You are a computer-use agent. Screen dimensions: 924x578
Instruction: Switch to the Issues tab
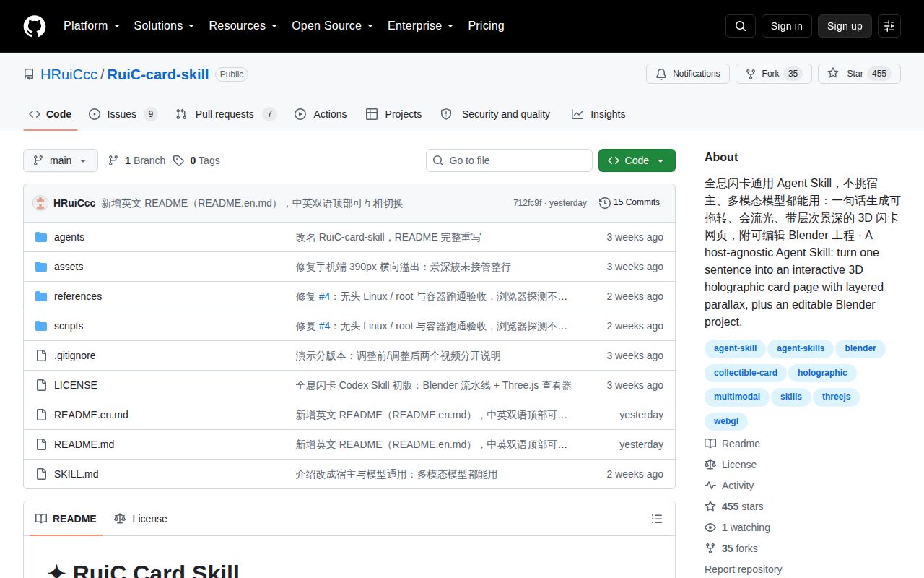coord(123,114)
